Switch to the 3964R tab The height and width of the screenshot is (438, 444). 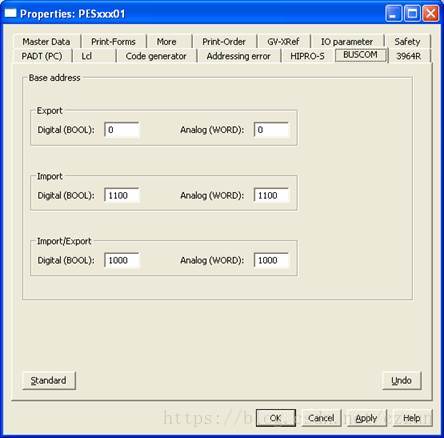coord(409,56)
